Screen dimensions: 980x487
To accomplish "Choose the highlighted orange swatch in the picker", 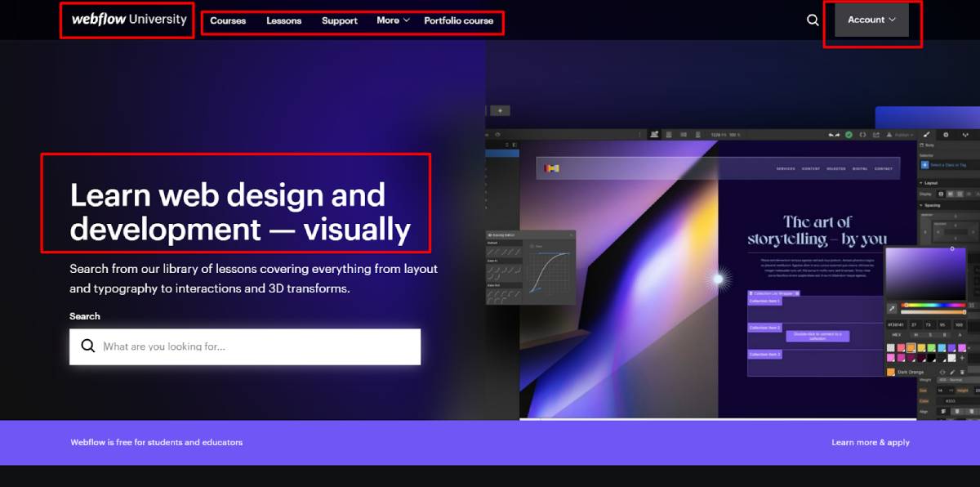I will point(911,347).
